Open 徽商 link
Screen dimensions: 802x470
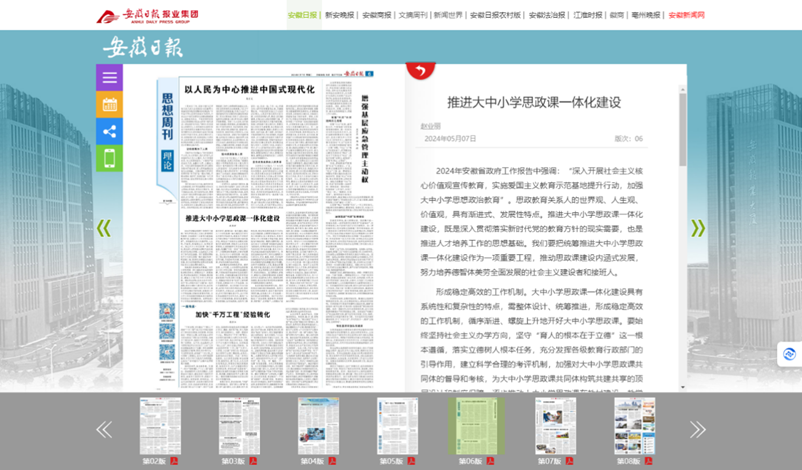tap(617, 15)
